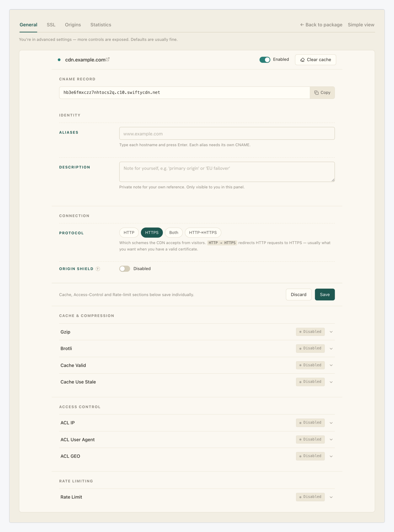Click the green status dot beside cdn.example.com
The width and height of the screenshot is (394, 532).
click(59, 60)
